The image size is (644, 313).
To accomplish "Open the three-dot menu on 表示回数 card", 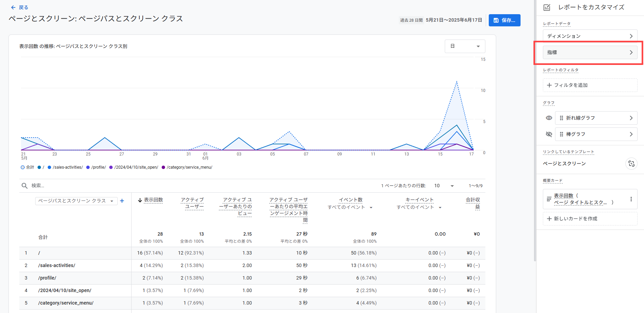I will pos(631,199).
